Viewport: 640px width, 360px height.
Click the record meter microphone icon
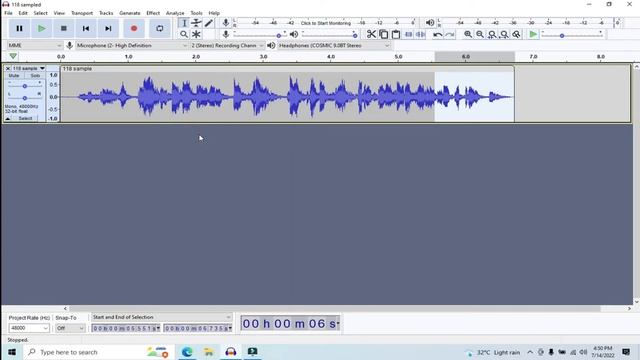coord(226,23)
